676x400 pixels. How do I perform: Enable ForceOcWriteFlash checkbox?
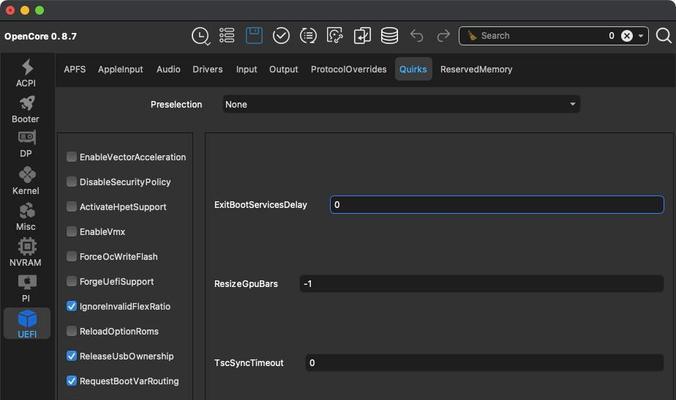72,256
